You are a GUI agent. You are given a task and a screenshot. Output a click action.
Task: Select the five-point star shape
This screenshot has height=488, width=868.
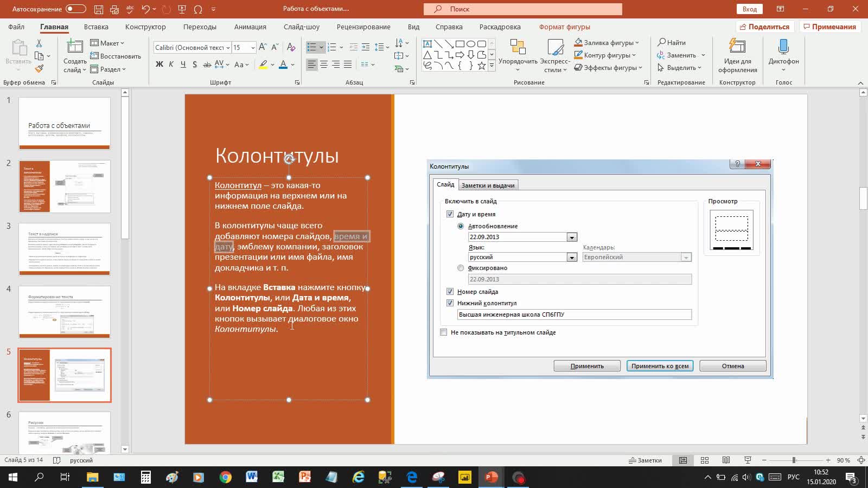click(482, 66)
